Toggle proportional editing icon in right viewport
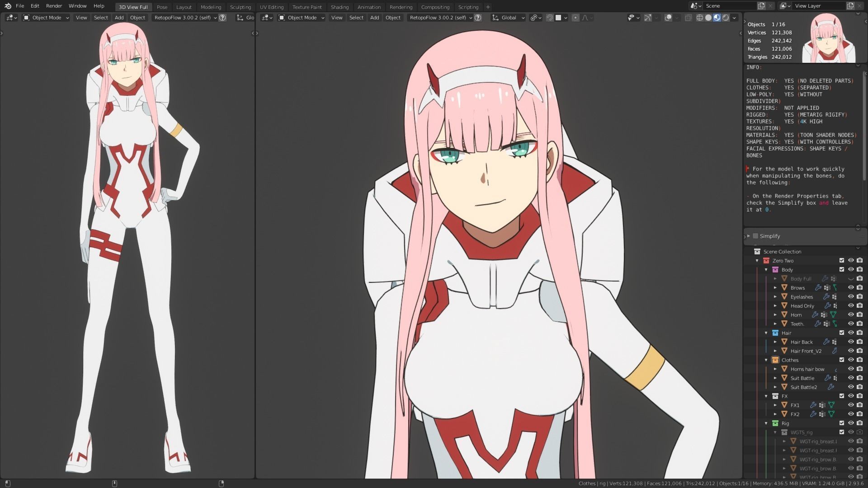Viewport: 868px width, 488px height. coord(576,18)
